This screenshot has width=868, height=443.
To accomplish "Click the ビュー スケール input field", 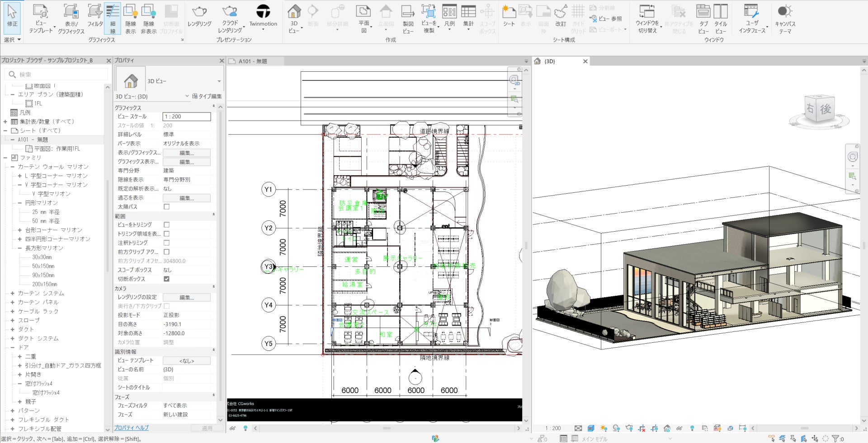I will [x=187, y=117].
